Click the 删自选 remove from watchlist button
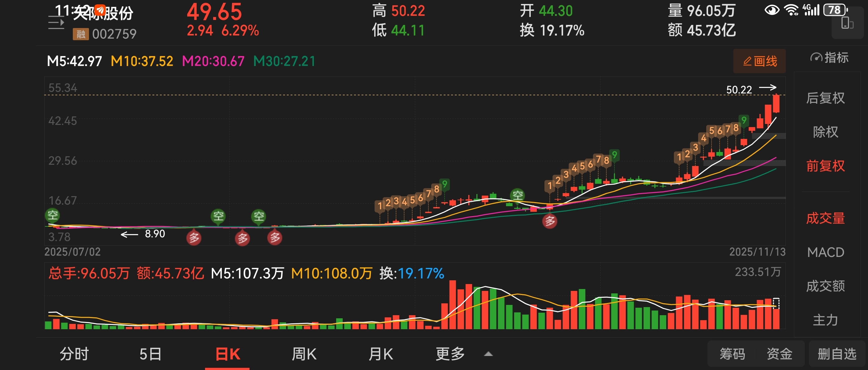This screenshot has width=868, height=370. coord(837,354)
